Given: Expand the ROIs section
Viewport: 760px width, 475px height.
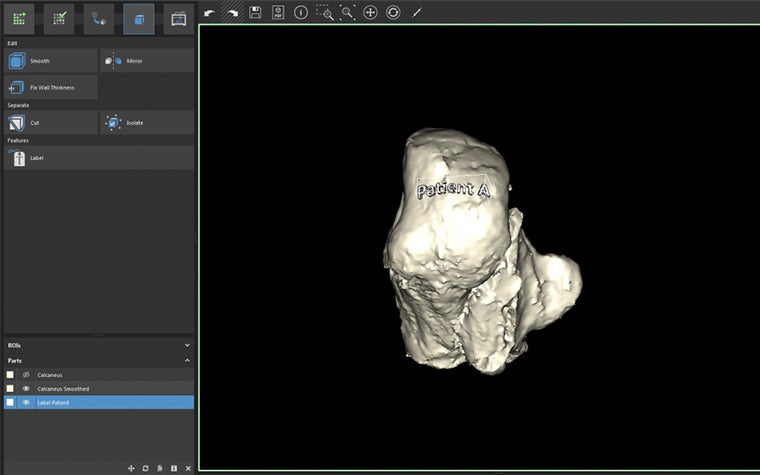Looking at the screenshot, I should click(x=187, y=345).
